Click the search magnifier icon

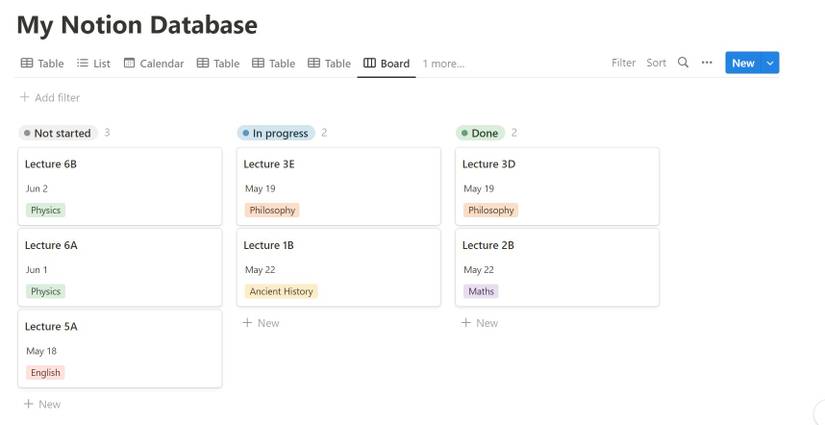683,62
